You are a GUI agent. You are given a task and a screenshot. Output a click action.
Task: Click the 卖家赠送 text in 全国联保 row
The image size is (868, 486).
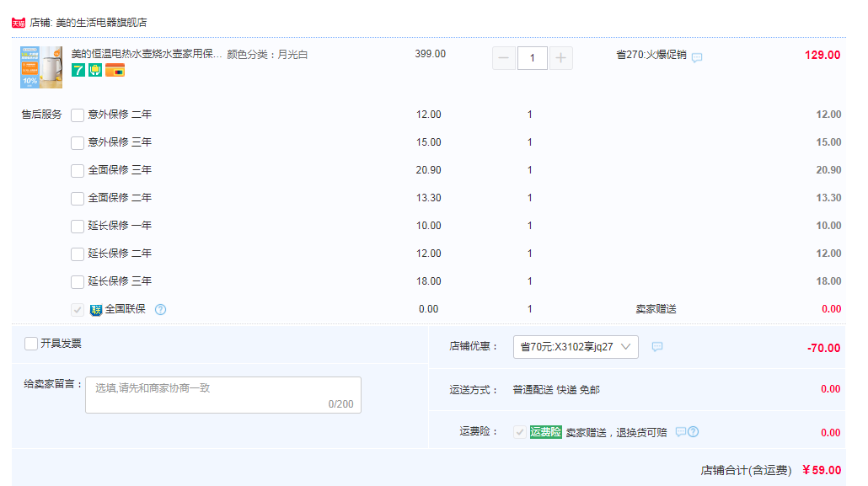click(x=656, y=309)
